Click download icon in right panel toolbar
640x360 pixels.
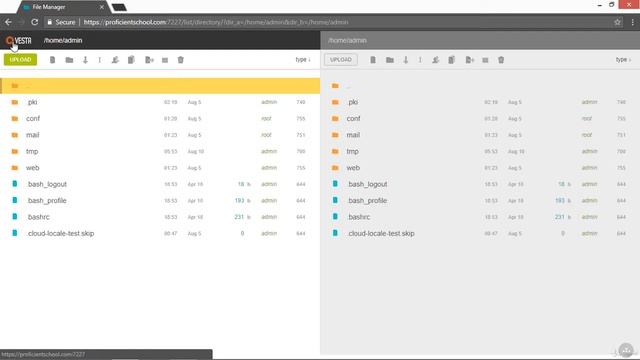(406, 60)
